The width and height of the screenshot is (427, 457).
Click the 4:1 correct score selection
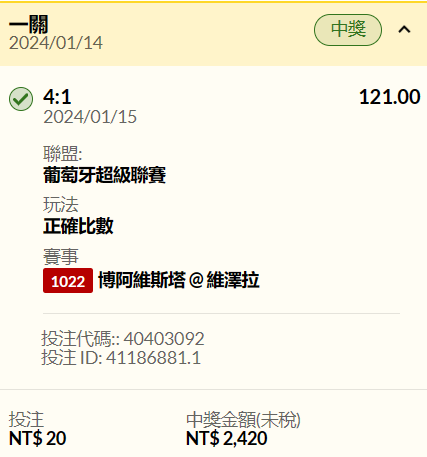coord(57,97)
